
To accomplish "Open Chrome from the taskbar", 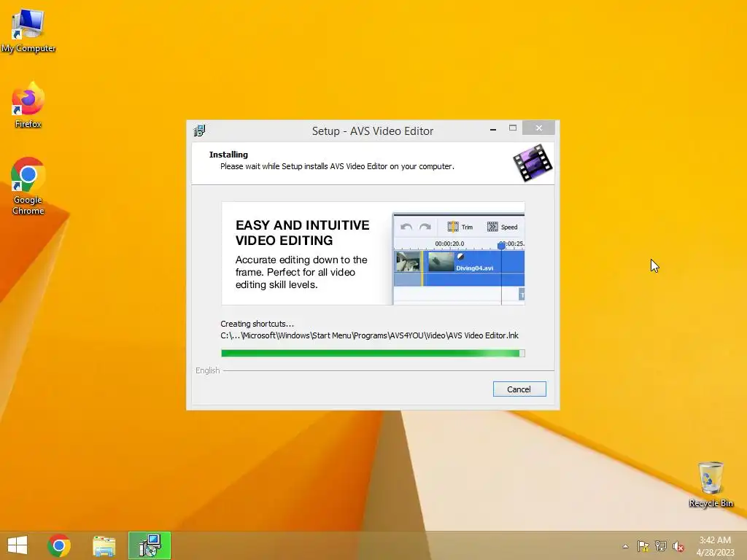I will click(x=59, y=545).
